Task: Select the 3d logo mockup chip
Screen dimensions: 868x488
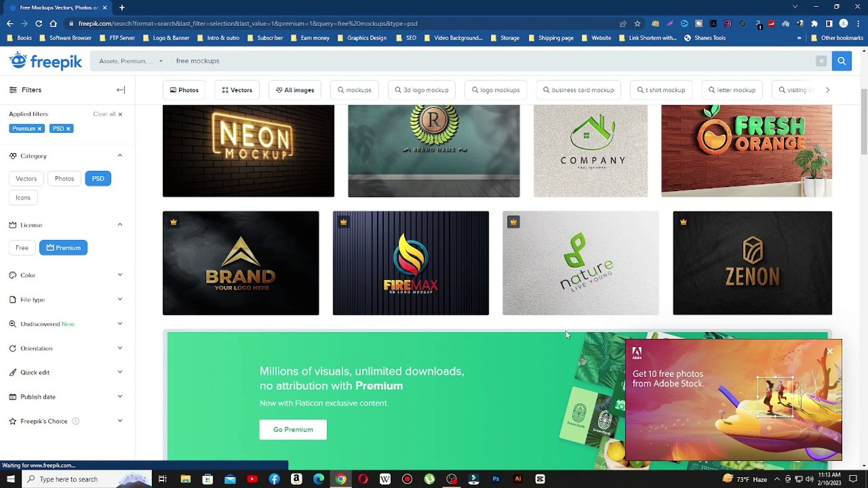Action: coord(422,90)
